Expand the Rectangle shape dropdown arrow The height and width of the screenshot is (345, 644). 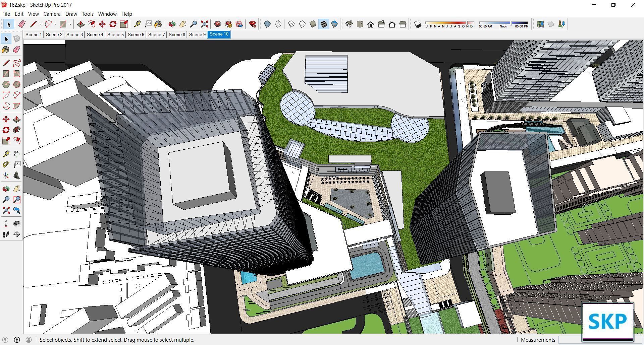70,24
